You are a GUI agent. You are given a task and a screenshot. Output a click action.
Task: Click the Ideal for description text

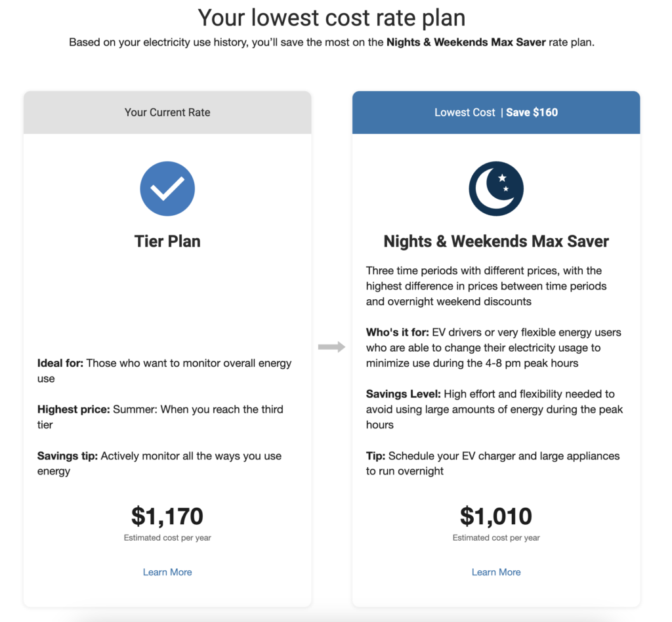tap(165, 371)
